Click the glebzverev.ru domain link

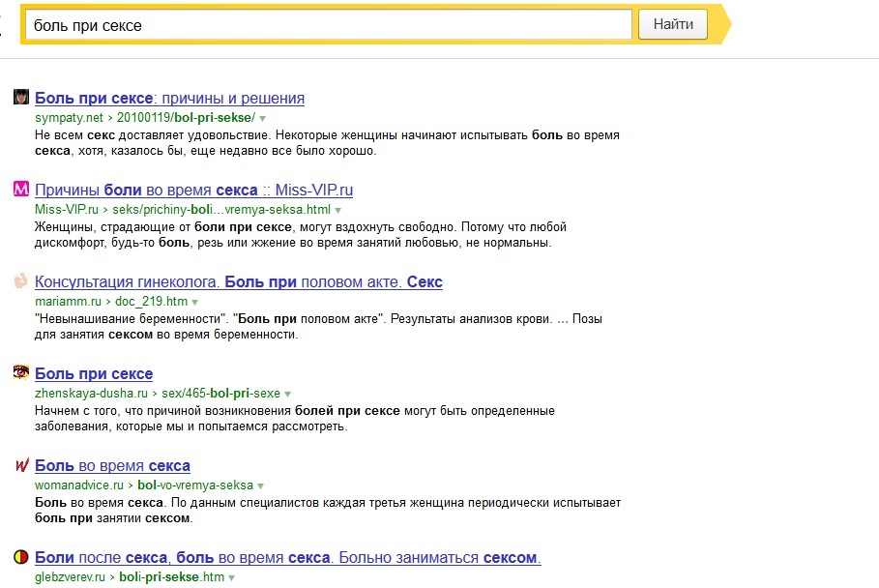pyautogui.click(x=70, y=577)
